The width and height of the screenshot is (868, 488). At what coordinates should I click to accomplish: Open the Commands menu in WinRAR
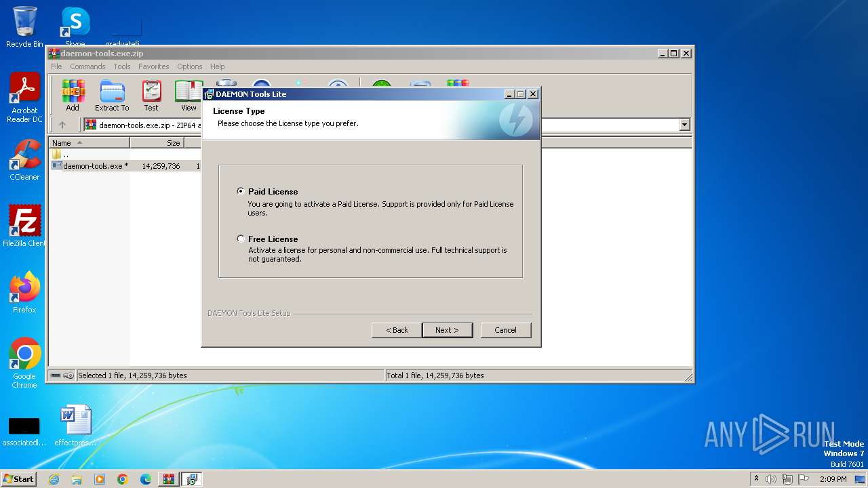87,66
